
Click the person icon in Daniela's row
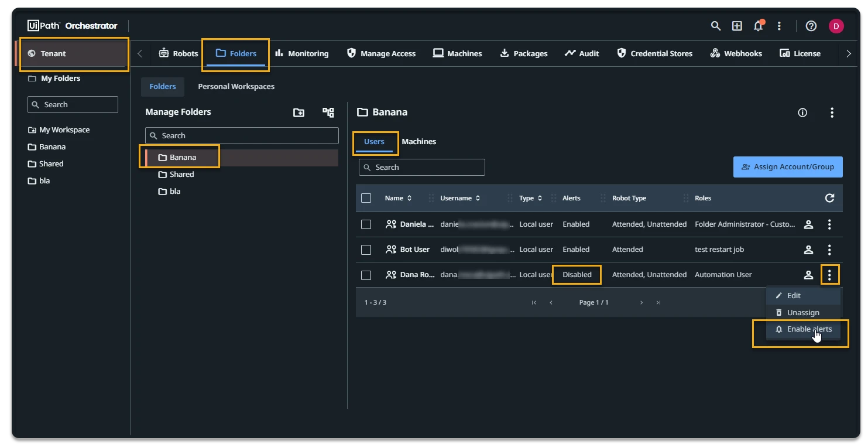click(808, 224)
